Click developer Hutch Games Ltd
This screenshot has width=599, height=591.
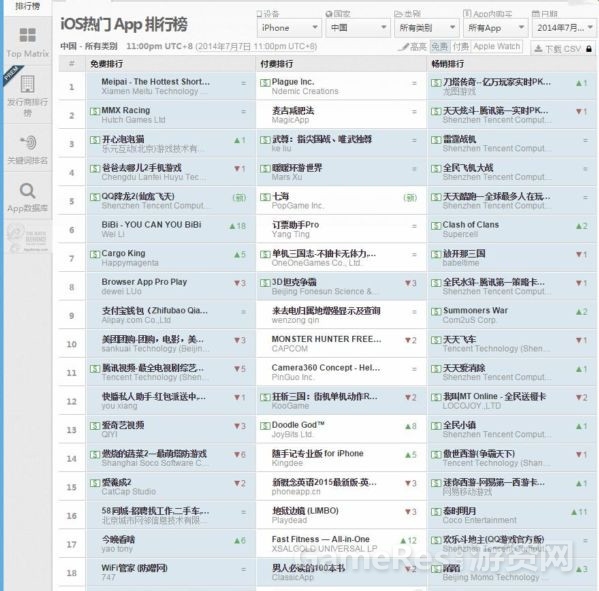133,120
